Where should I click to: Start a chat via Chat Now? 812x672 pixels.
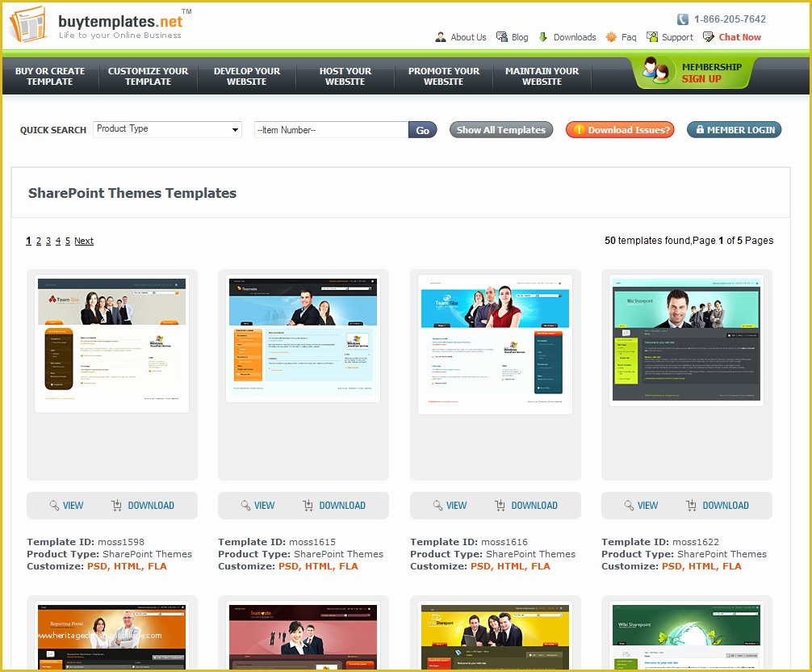pyautogui.click(x=740, y=37)
